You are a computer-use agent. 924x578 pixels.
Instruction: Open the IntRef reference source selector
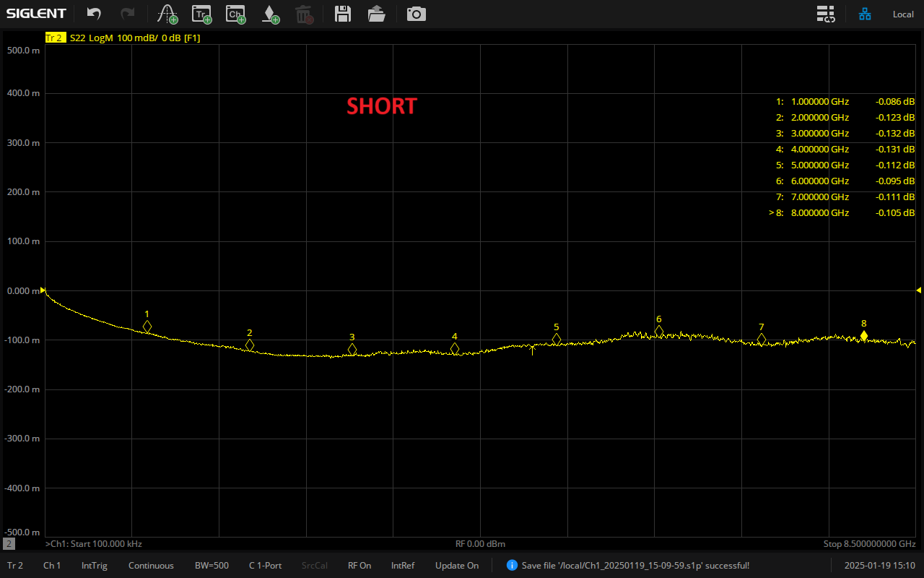(403, 566)
